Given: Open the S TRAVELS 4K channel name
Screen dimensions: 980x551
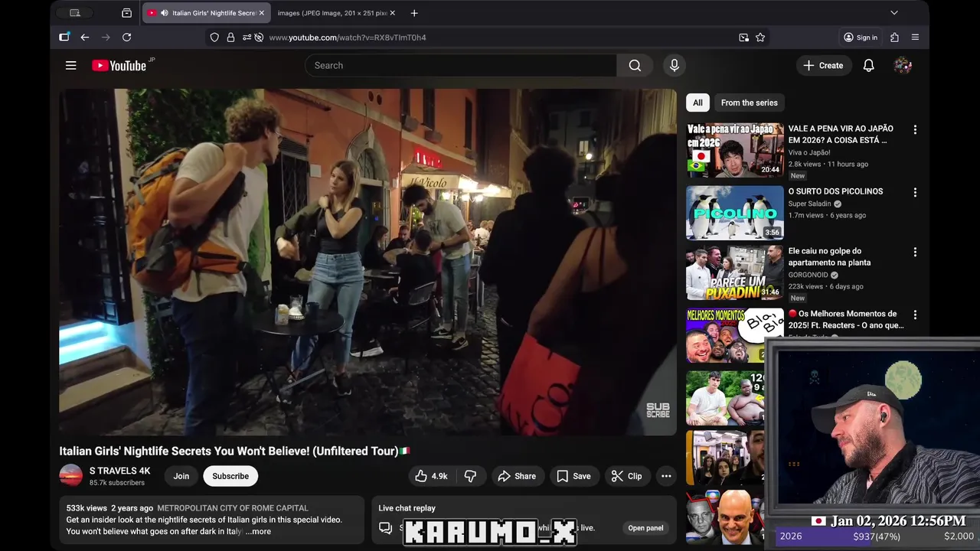Looking at the screenshot, I should (x=119, y=471).
